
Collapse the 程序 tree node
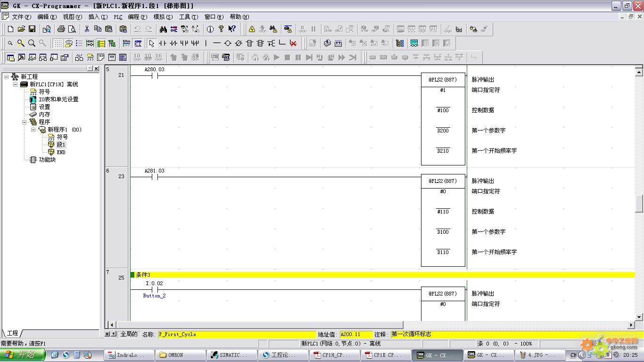click(24, 122)
